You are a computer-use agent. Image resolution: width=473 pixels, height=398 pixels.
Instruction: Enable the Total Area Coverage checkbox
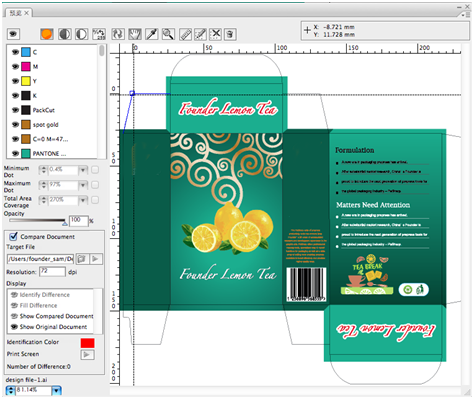tap(95, 200)
